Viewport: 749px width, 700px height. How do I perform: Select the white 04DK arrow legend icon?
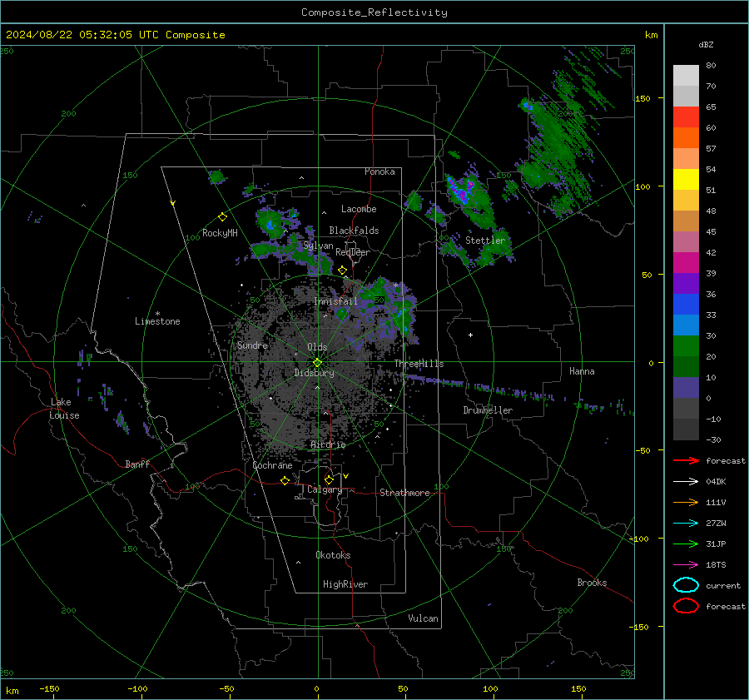[x=686, y=482]
